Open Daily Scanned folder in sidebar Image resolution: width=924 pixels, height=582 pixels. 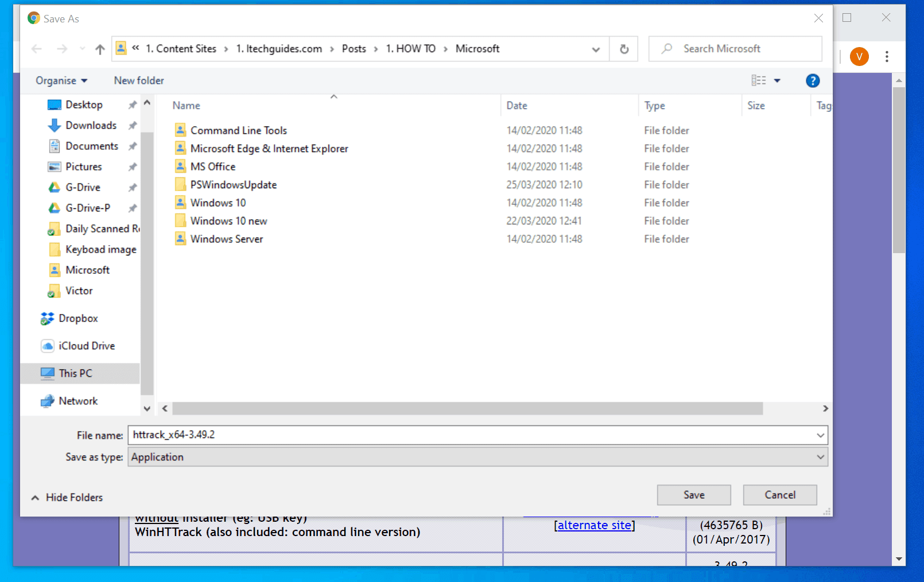coord(94,228)
